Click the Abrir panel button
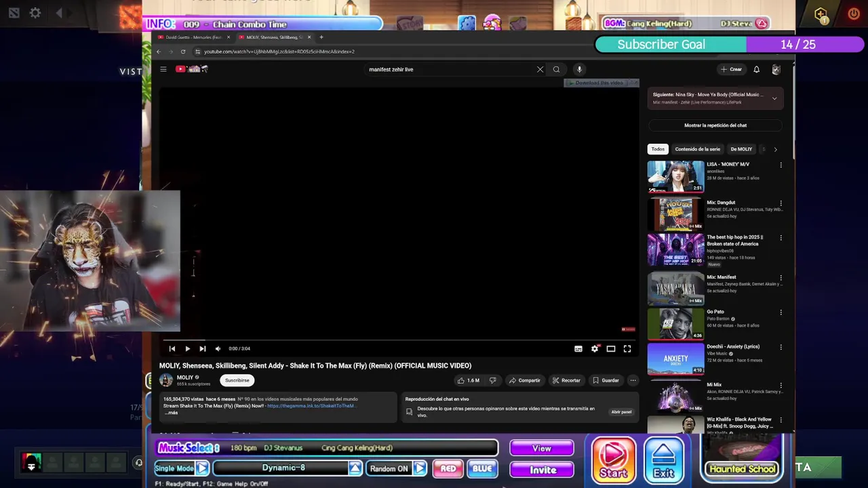The width and height of the screenshot is (868, 488). [x=621, y=412]
